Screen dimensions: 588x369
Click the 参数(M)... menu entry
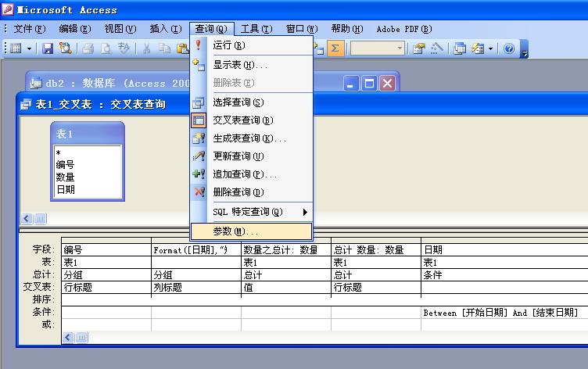pos(252,231)
